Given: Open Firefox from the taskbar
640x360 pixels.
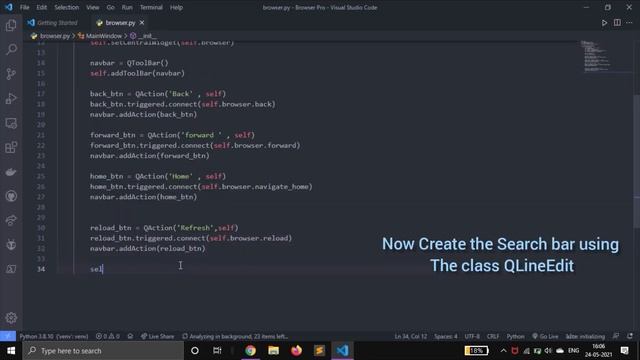Looking at the screenshot, I should (x=296, y=351).
